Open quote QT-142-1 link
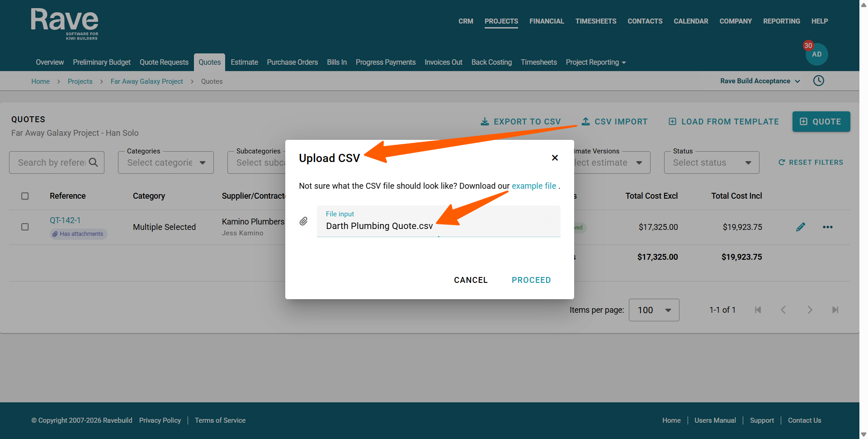This screenshot has width=868, height=439. coord(65,220)
